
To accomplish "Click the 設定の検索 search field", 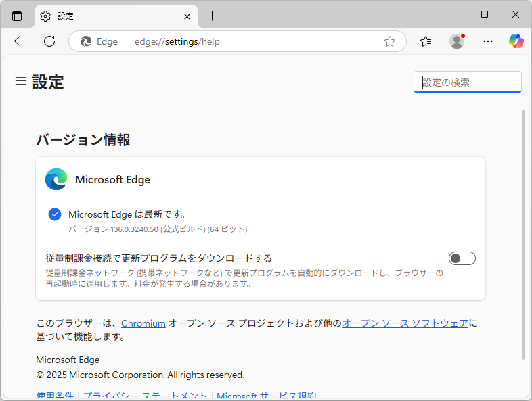I will (468, 82).
